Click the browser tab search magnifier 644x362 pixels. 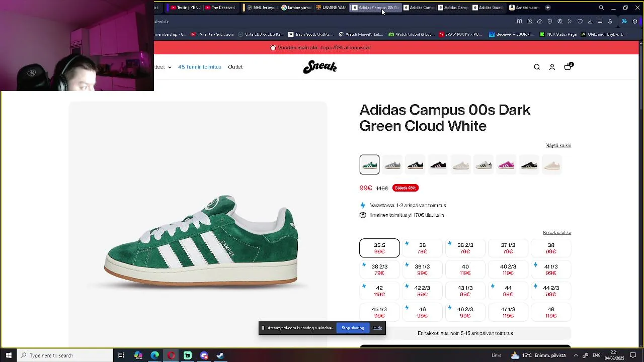(x=601, y=8)
